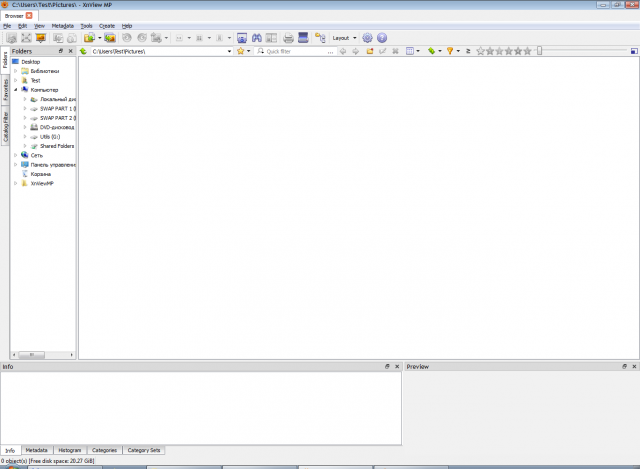Open the Edit menu

(22, 26)
